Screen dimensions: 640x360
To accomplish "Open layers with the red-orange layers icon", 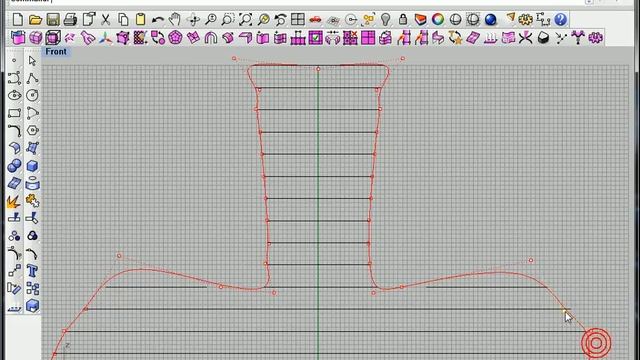I will (420, 19).
